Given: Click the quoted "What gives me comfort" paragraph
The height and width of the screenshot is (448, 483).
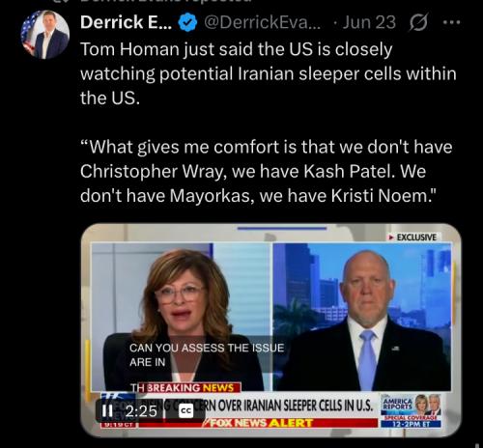Looking at the screenshot, I should [266, 171].
